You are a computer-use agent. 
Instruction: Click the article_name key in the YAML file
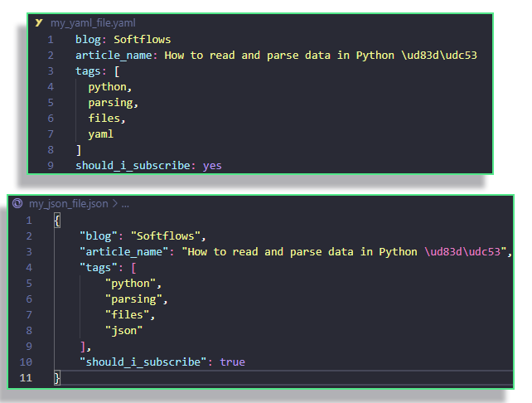[115, 56]
